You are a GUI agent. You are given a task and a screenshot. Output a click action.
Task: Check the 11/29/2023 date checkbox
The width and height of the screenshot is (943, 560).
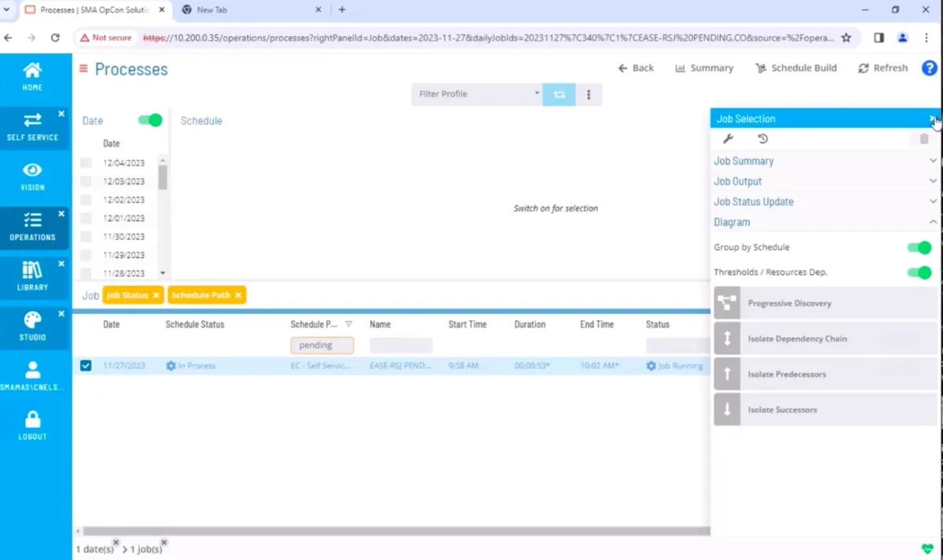coord(86,255)
